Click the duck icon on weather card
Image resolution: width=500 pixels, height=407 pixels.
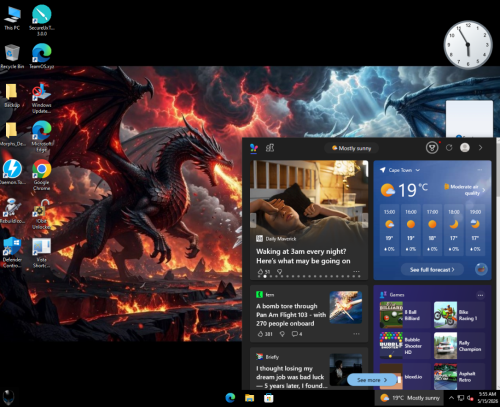[481, 269]
